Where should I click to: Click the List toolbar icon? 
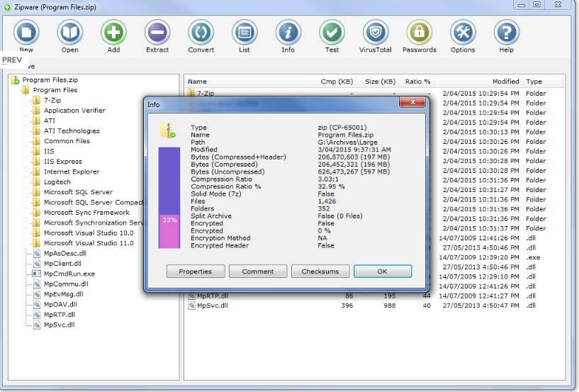pyautogui.click(x=244, y=33)
